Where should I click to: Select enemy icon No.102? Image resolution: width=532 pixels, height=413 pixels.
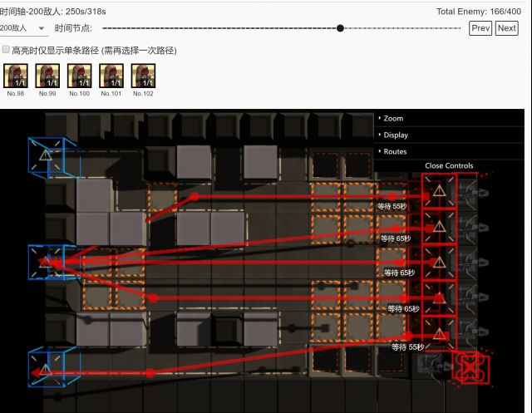(143, 76)
